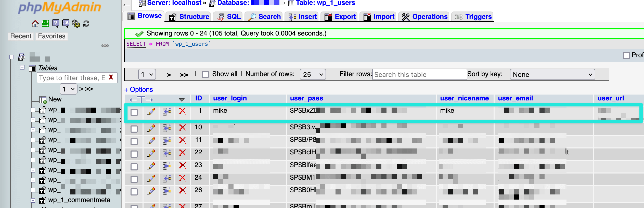Enable the Show all checkbox
This screenshot has width=644, height=208.
(205, 74)
